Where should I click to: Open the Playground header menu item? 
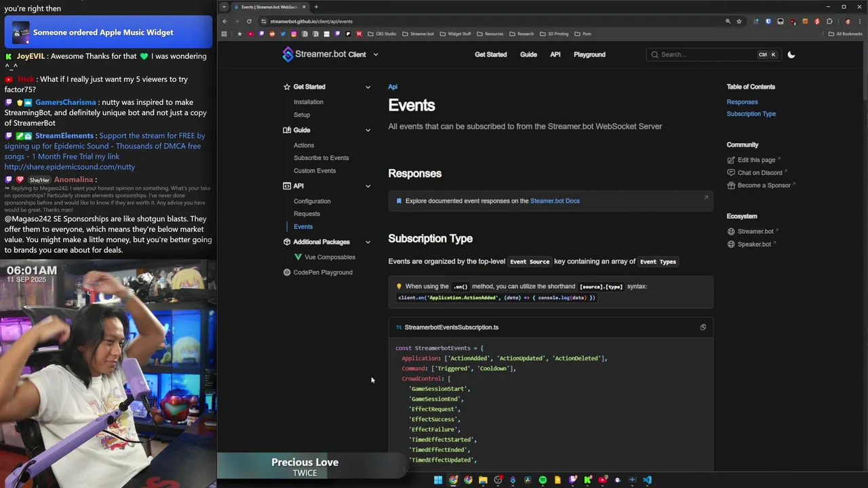click(x=589, y=54)
